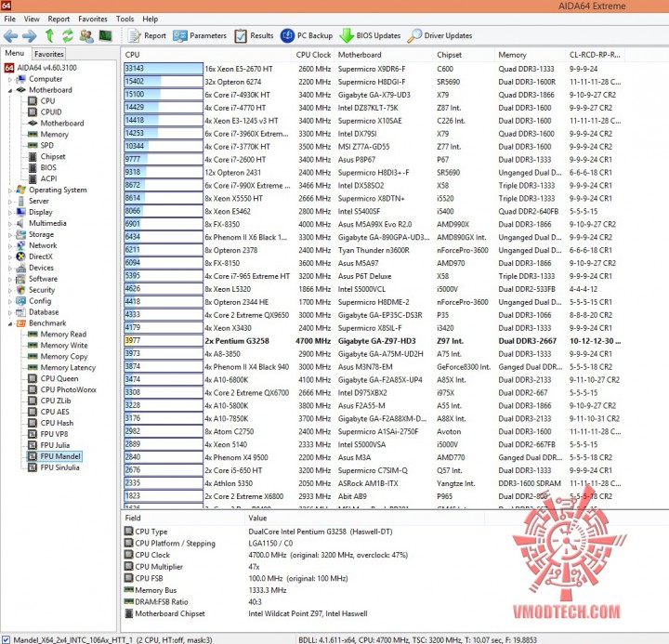669x644 pixels.
Task: Open the Help menu
Action: (x=151, y=19)
